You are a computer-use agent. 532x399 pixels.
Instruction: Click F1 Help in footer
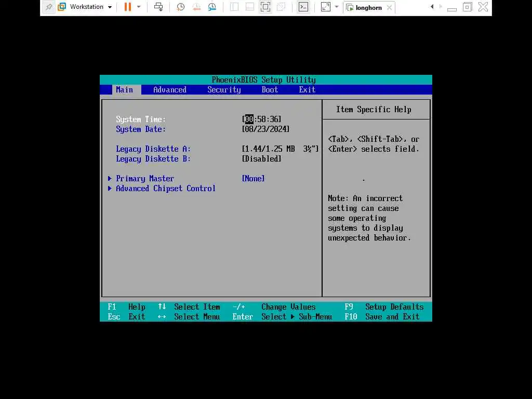pyautogui.click(x=127, y=307)
